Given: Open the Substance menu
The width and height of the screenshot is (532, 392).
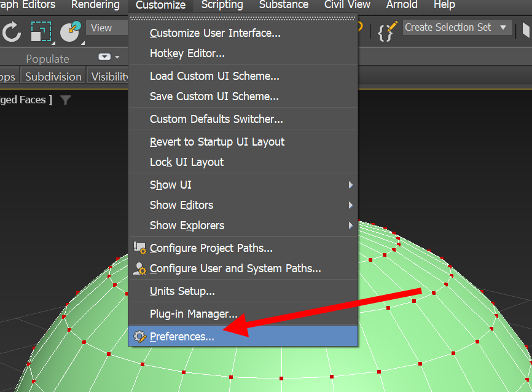Looking at the screenshot, I should click(x=284, y=5).
